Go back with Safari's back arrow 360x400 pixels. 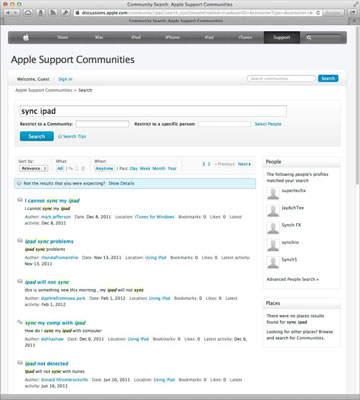[x=7, y=13]
